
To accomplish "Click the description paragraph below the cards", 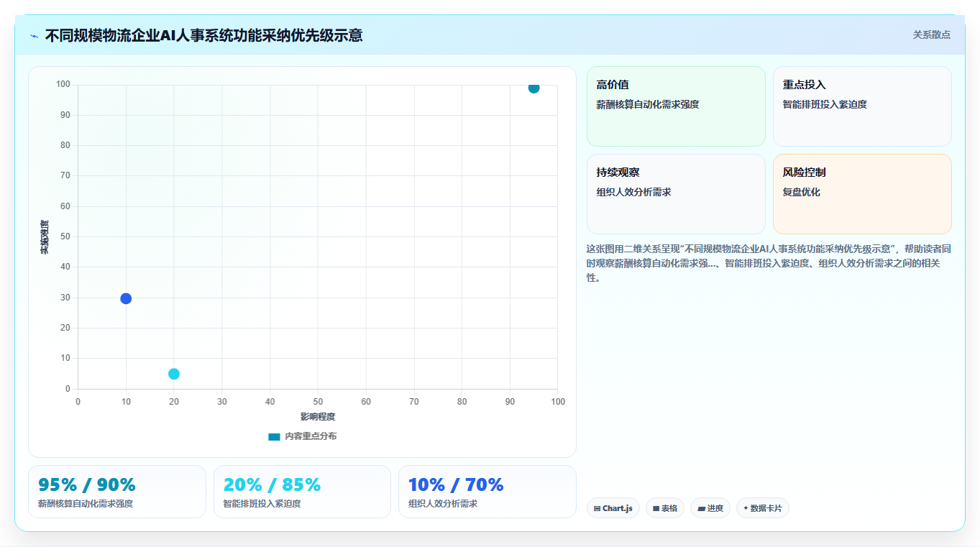I will (769, 263).
